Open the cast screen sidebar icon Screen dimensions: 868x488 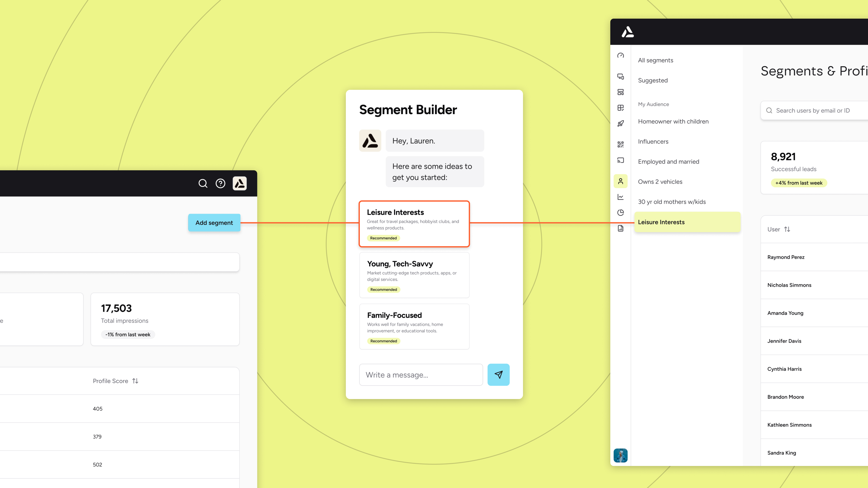point(620,160)
